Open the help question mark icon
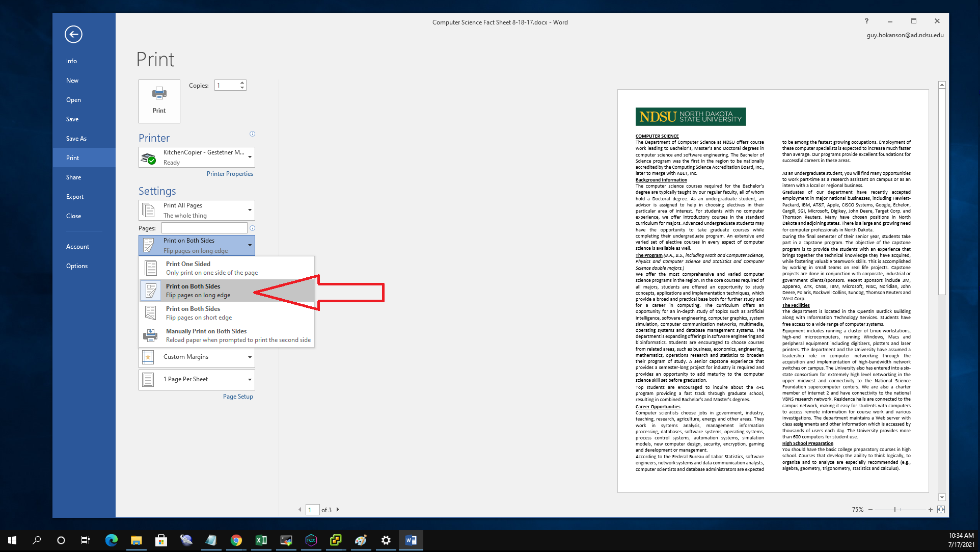Screen dimensions: 980x552 click(866, 21)
